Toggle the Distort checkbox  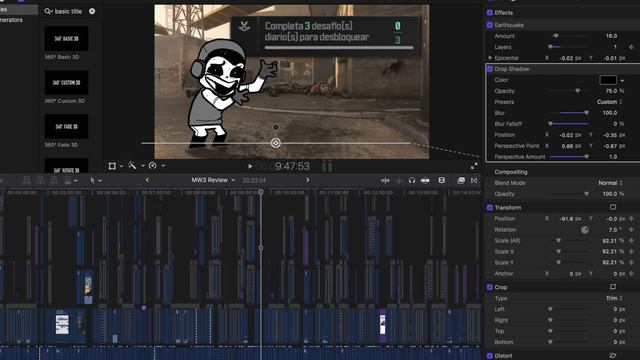[x=490, y=356]
